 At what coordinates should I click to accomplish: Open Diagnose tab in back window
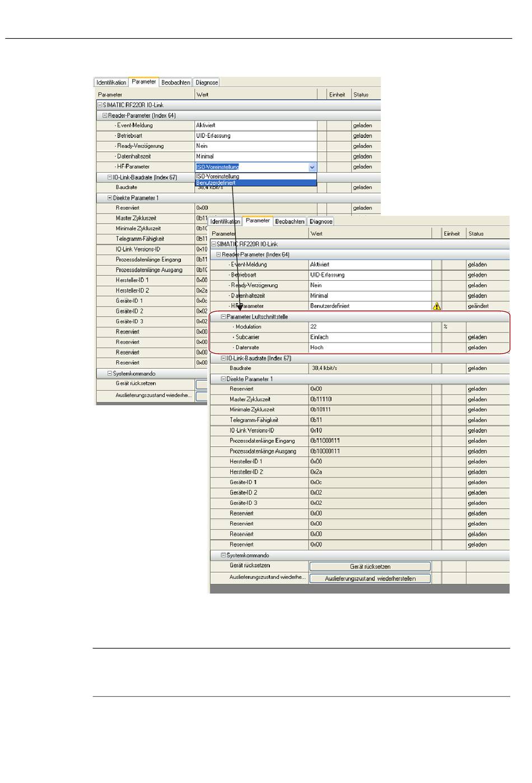coord(207,82)
